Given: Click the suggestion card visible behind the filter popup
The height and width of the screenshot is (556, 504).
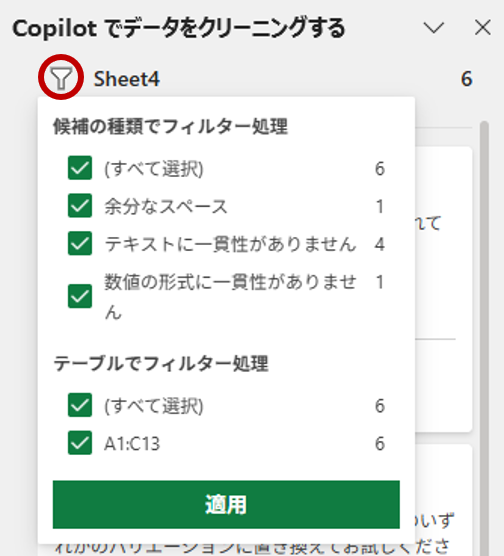Looking at the screenshot, I should [443, 289].
